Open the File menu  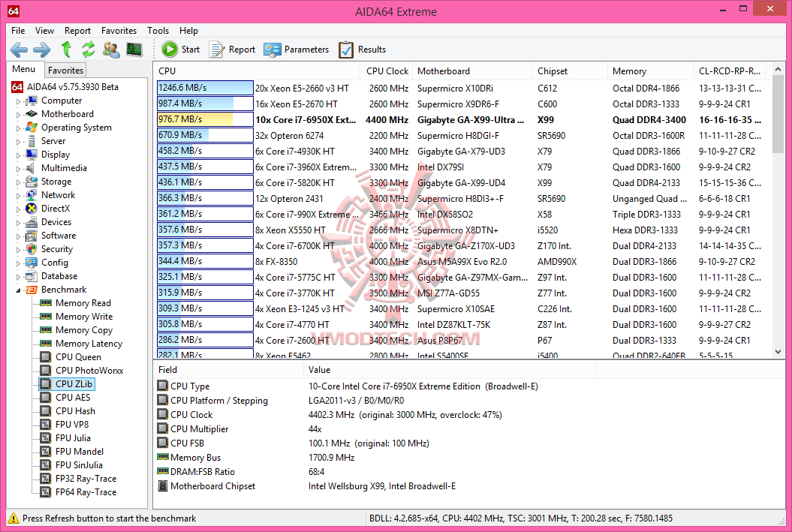[x=18, y=31]
